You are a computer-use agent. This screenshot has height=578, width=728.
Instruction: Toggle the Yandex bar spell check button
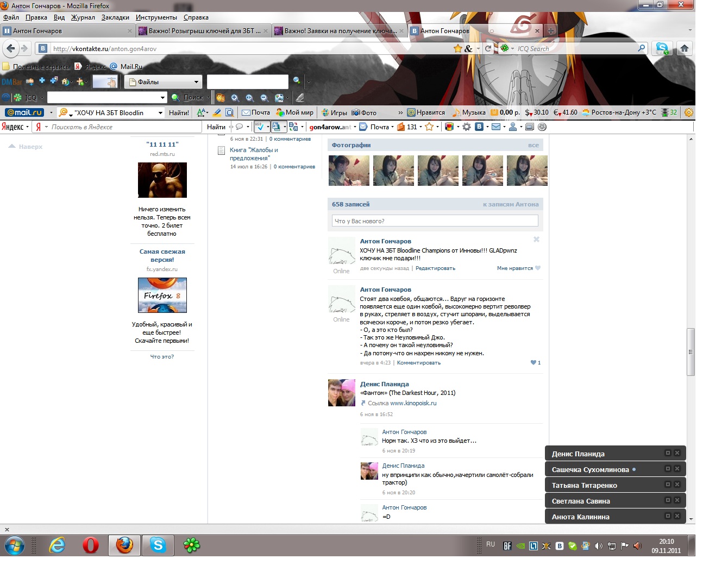[x=260, y=127]
